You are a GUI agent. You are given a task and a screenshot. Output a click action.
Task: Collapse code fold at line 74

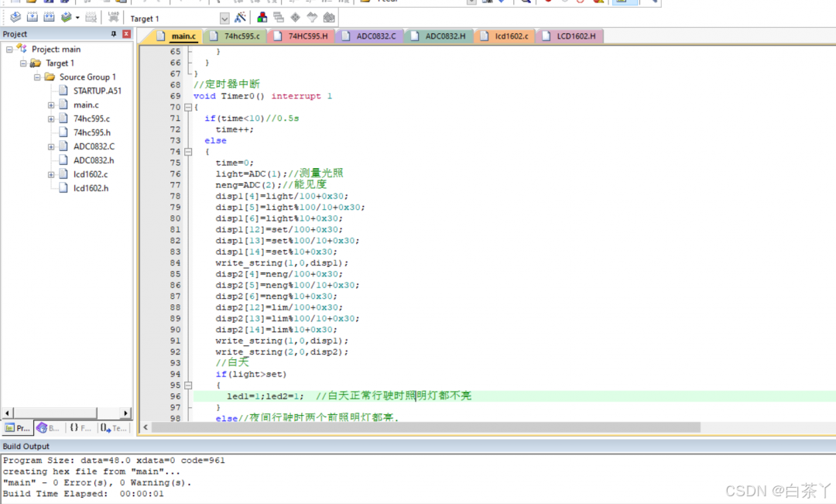click(x=187, y=152)
